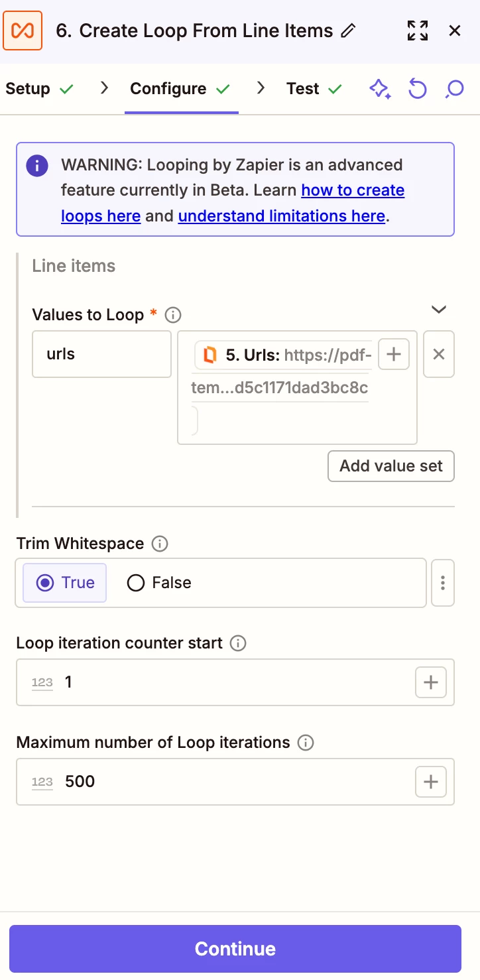Edit the 'urls' key field
Viewport: 480px width, 980px height.
[102, 354]
